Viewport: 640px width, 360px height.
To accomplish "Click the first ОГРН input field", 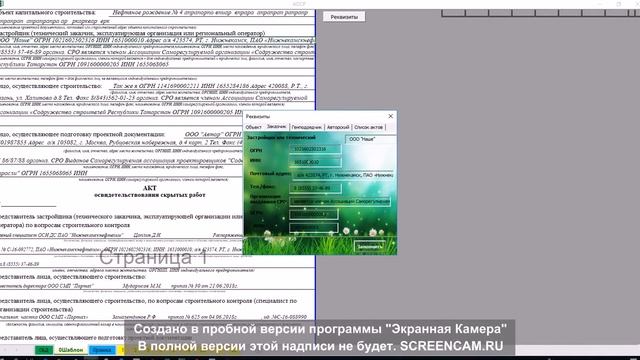I will [315, 149].
